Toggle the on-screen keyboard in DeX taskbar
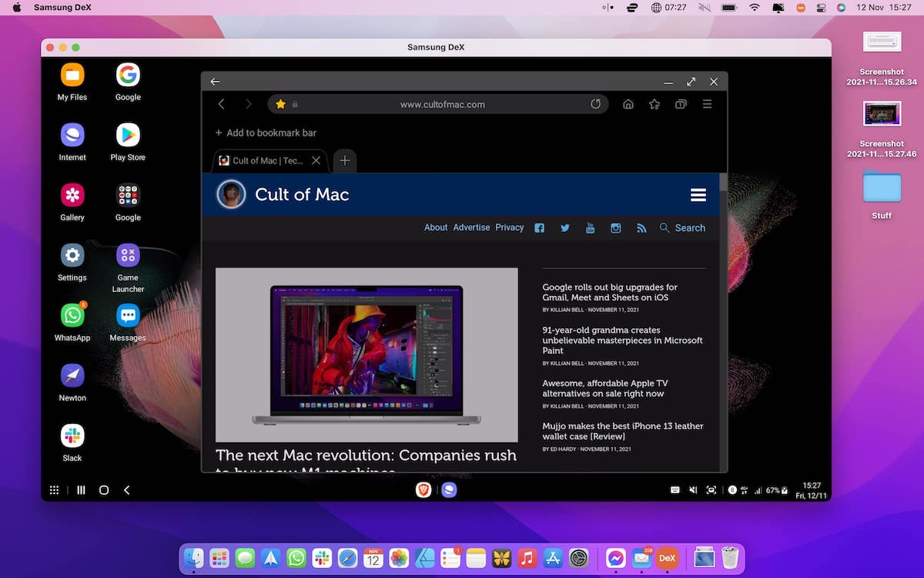This screenshot has height=578, width=924. pos(675,490)
